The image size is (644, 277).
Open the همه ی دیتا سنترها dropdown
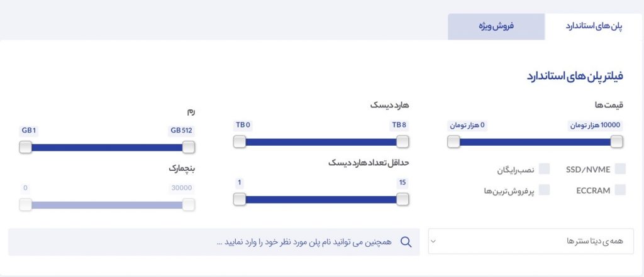coord(531,241)
